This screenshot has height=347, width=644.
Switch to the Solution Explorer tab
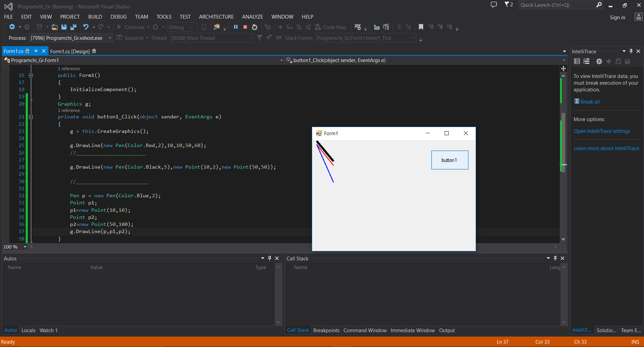(606, 330)
